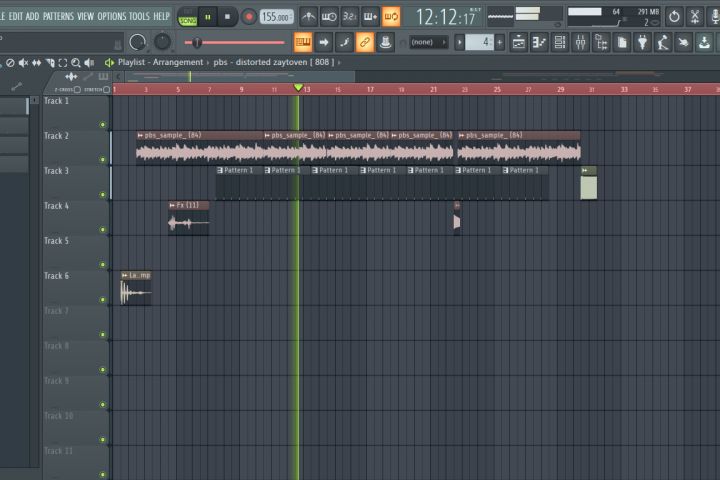Open the Add menu
720x480 pixels.
[32, 17]
